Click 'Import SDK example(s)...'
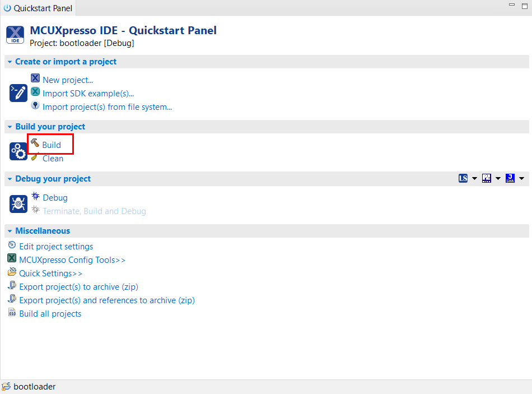 pos(88,94)
